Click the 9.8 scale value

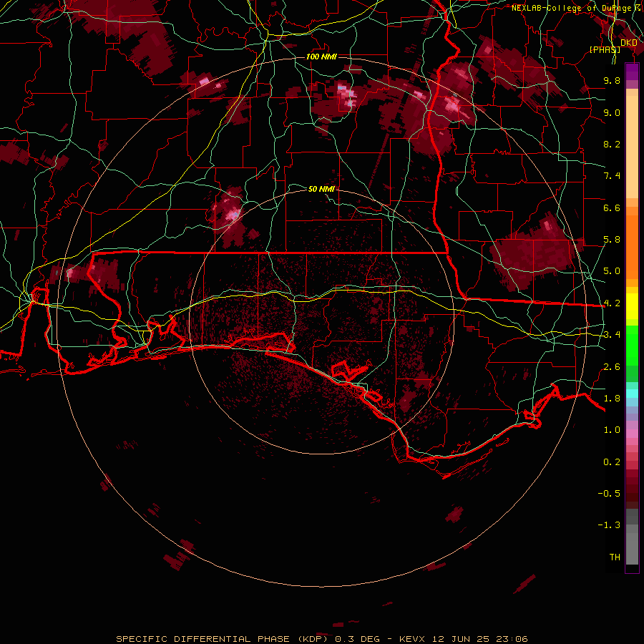612,80
